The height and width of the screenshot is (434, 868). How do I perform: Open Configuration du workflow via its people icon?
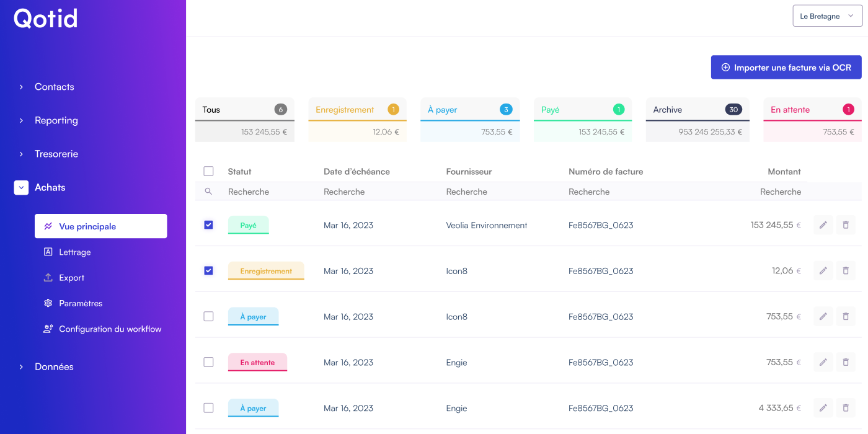coord(48,329)
